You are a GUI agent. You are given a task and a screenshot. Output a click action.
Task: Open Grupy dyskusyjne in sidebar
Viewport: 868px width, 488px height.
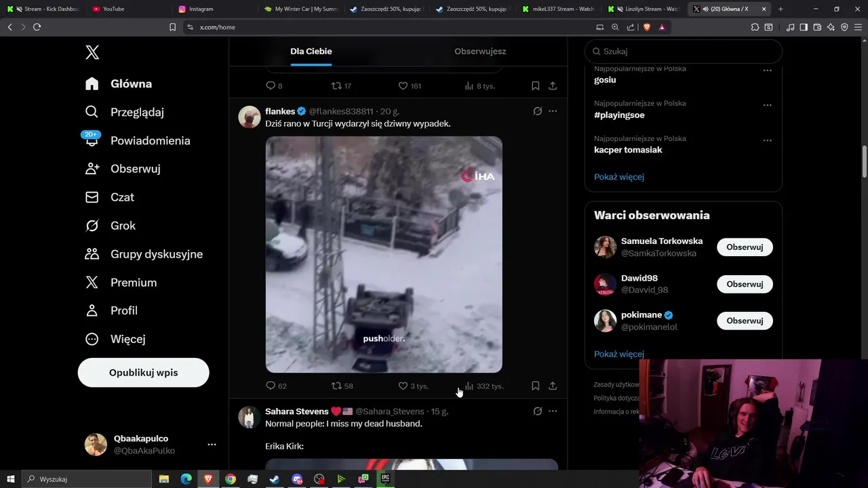(144, 254)
